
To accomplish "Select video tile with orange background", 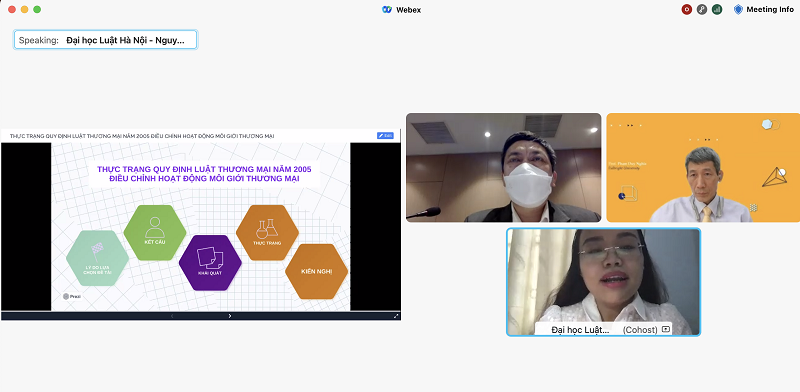I will (703, 167).
